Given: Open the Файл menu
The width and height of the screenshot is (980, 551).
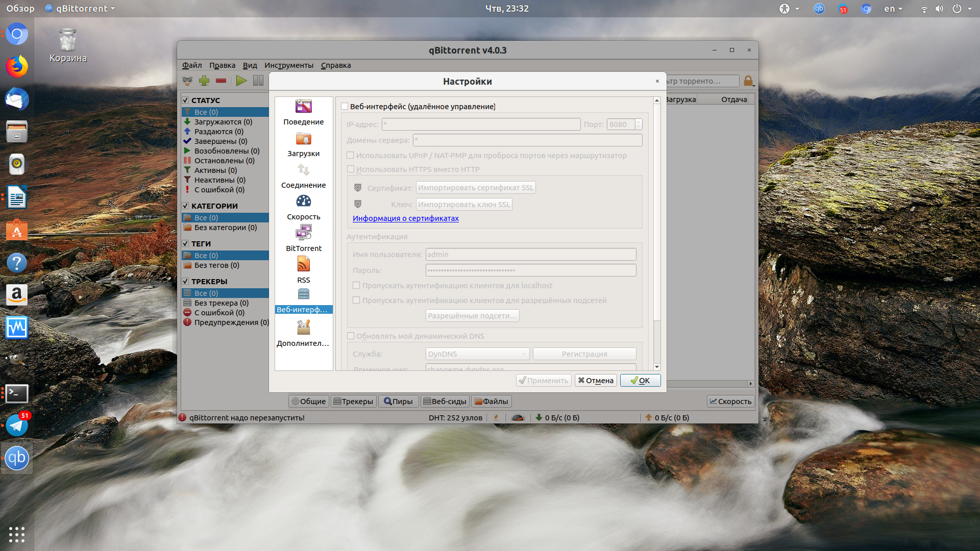Looking at the screenshot, I should coord(192,65).
